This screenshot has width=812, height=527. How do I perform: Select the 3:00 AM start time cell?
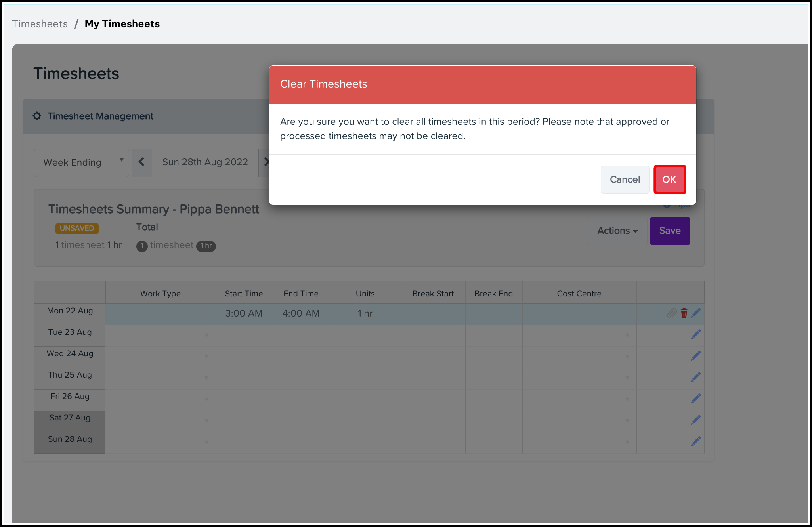(244, 313)
